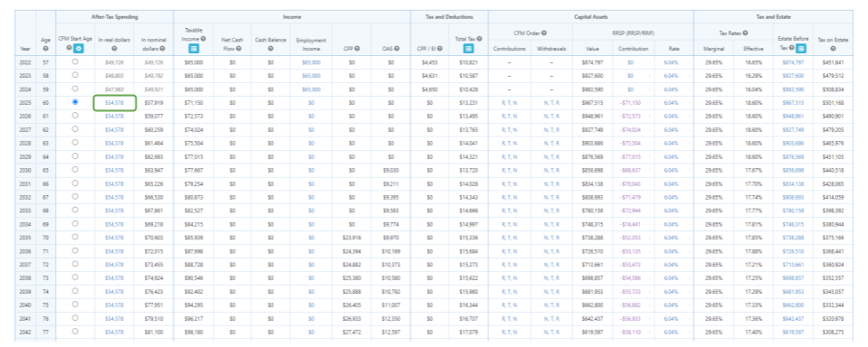Click the highlighted $54,578 real dollars link for 2025

pos(114,103)
